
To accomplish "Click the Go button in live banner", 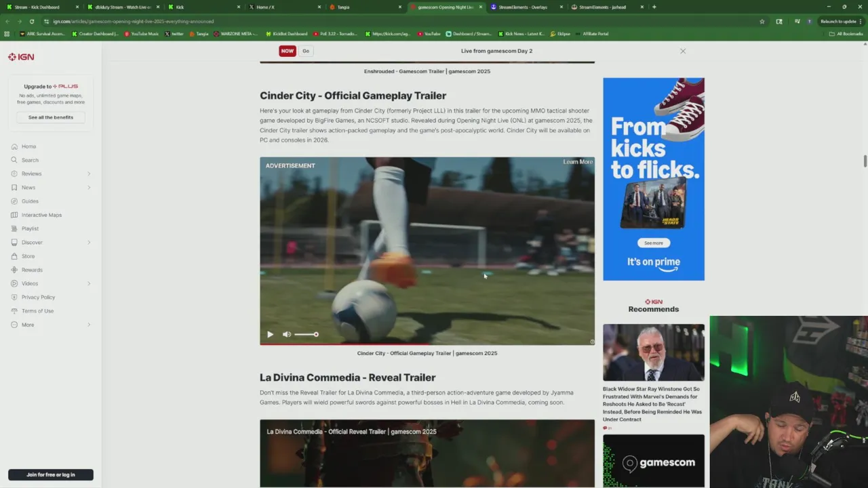I will tap(306, 51).
